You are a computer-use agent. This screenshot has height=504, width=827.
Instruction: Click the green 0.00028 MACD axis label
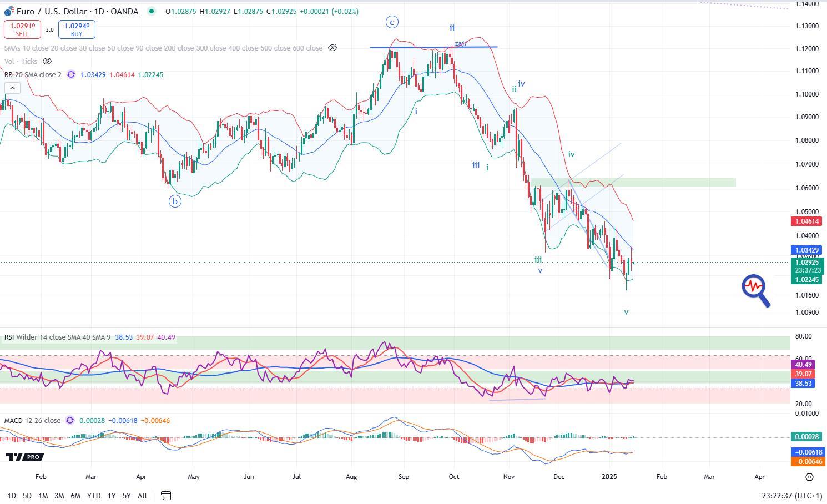pyautogui.click(x=806, y=437)
